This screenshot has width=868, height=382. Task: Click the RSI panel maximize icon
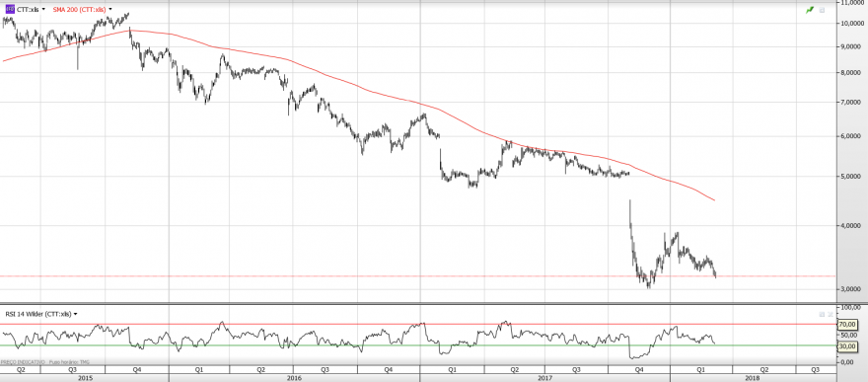[822, 314]
